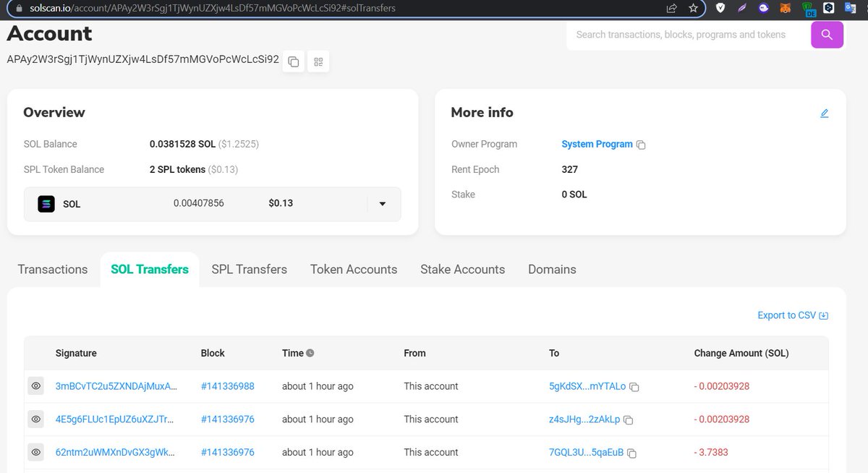The image size is (868, 473).
Task: Open block #141336976 in the 4E5g6FLU row
Action: coord(228,419)
